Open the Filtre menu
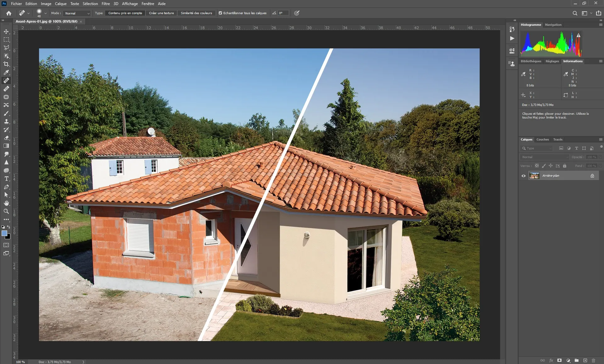The height and width of the screenshot is (364, 604). pyautogui.click(x=106, y=4)
